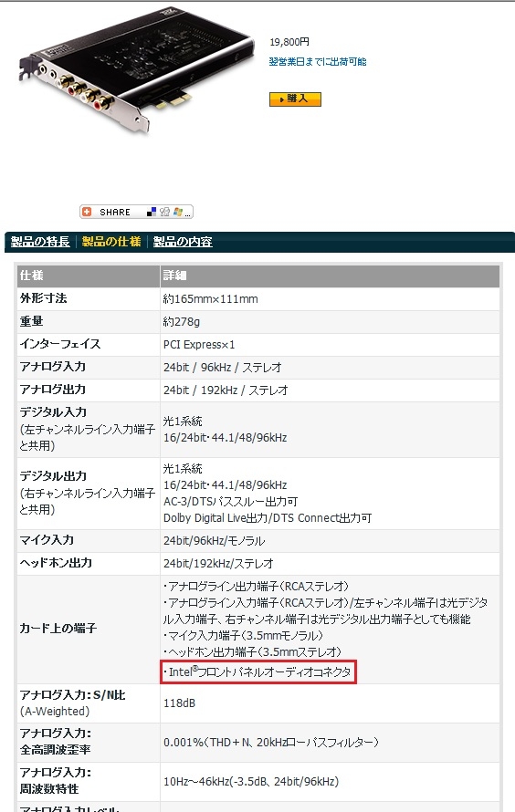Click the highlighted Intel front panel connector line
This screenshot has height=812, width=515.
[x=258, y=671]
